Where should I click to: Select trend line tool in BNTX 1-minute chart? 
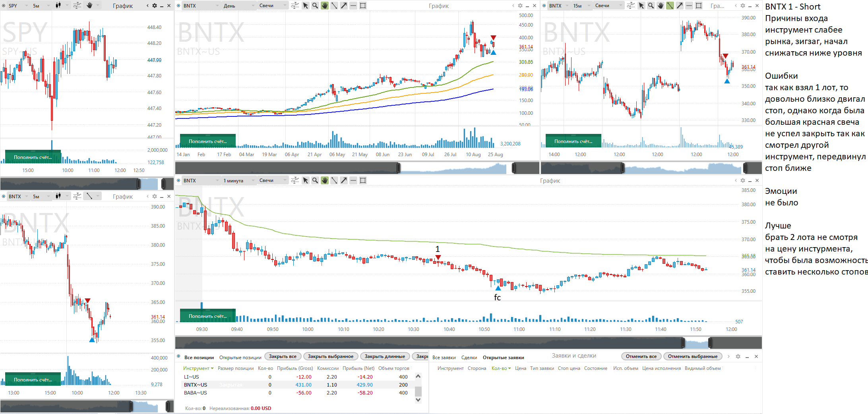(x=334, y=180)
